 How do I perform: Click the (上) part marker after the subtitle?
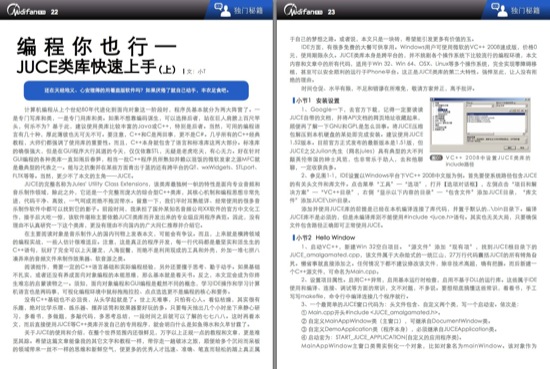167,69
